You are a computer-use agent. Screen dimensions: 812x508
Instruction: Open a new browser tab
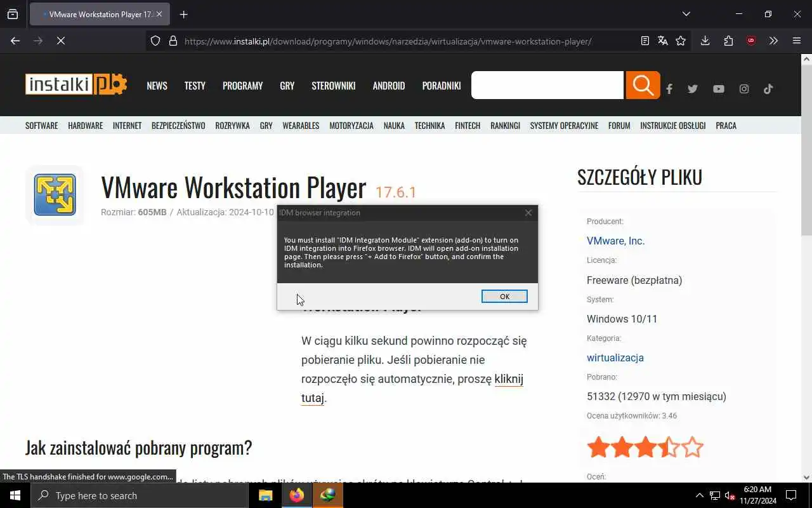(183, 14)
